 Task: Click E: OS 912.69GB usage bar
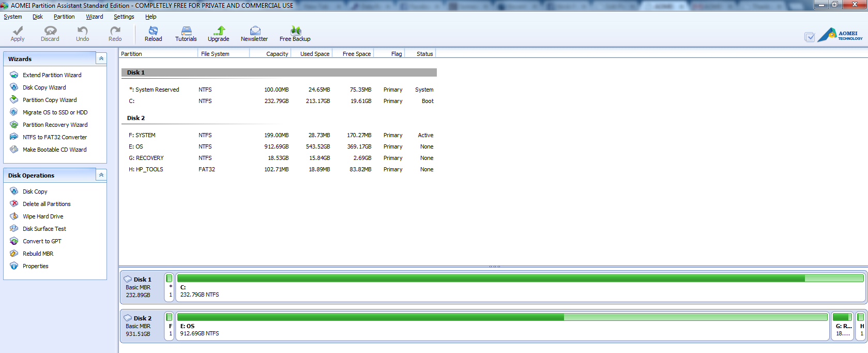click(x=502, y=317)
